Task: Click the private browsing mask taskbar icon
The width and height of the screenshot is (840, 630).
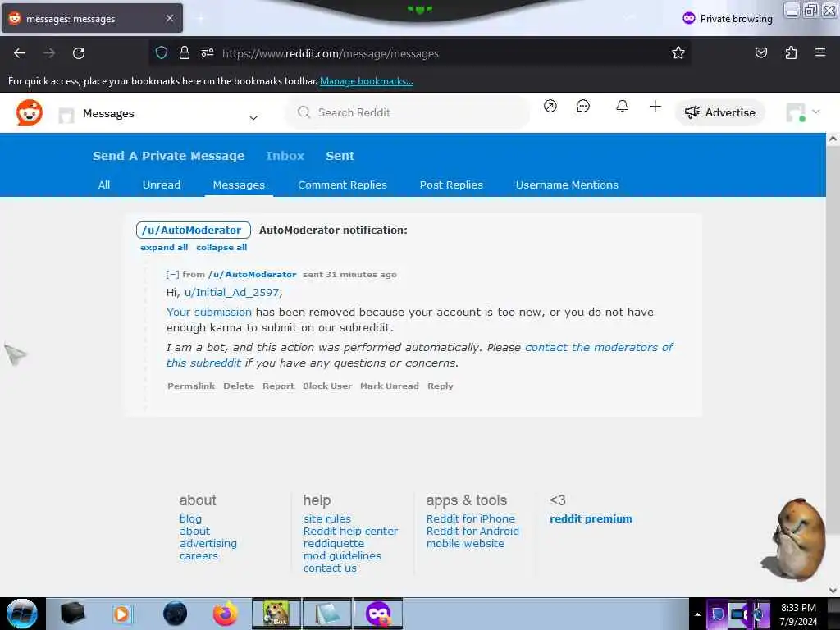Action: click(378, 614)
